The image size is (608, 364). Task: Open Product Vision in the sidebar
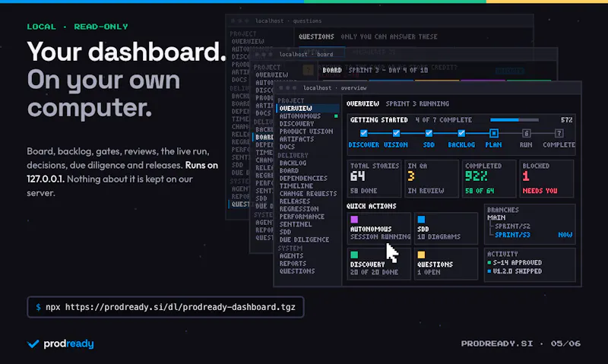(x=306, y=131)
